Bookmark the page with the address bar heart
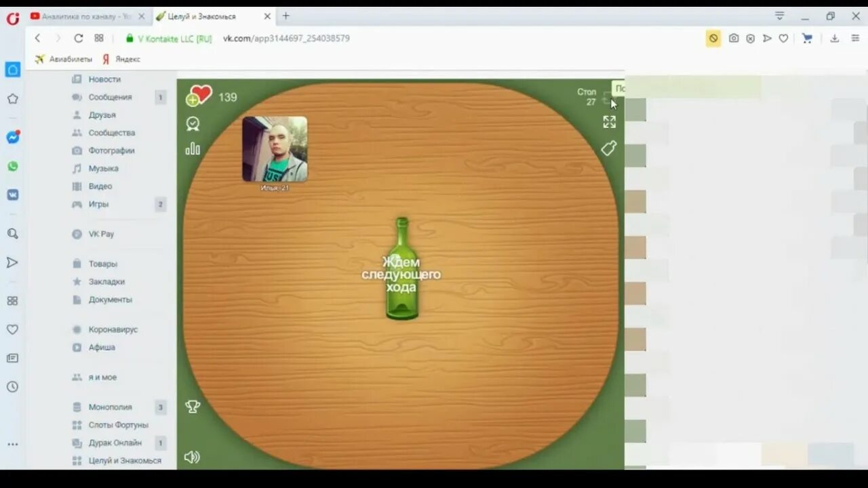 pos(783,39)
